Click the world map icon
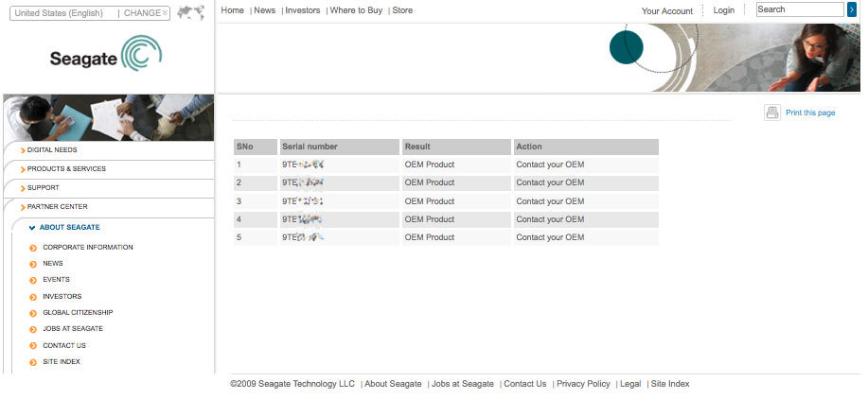The image size is (868, 399). click(x=191, y=12)
